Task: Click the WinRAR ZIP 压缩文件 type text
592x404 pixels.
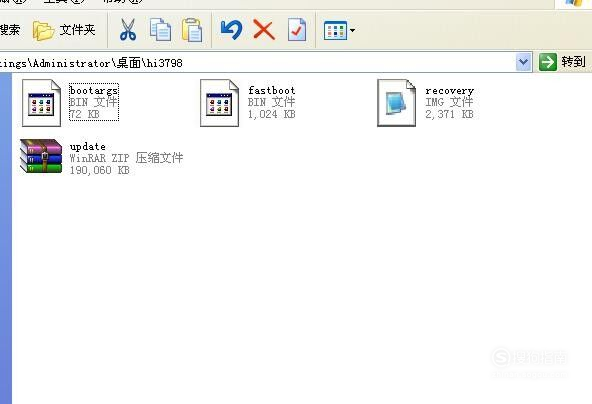Action: 126,158
